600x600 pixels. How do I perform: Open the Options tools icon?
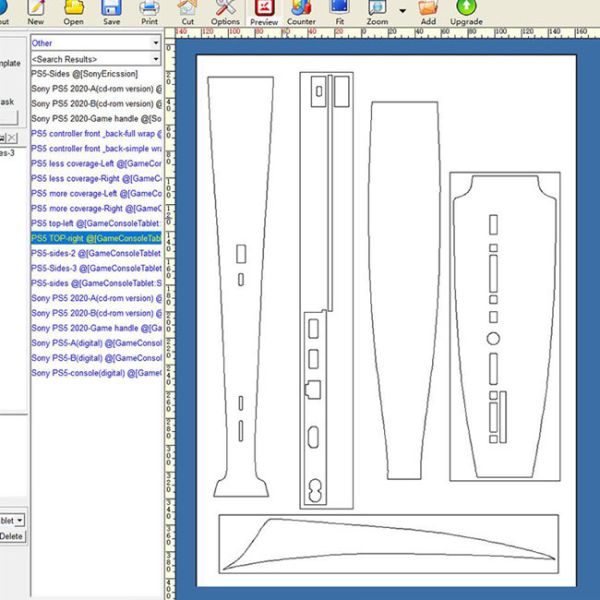225,12
